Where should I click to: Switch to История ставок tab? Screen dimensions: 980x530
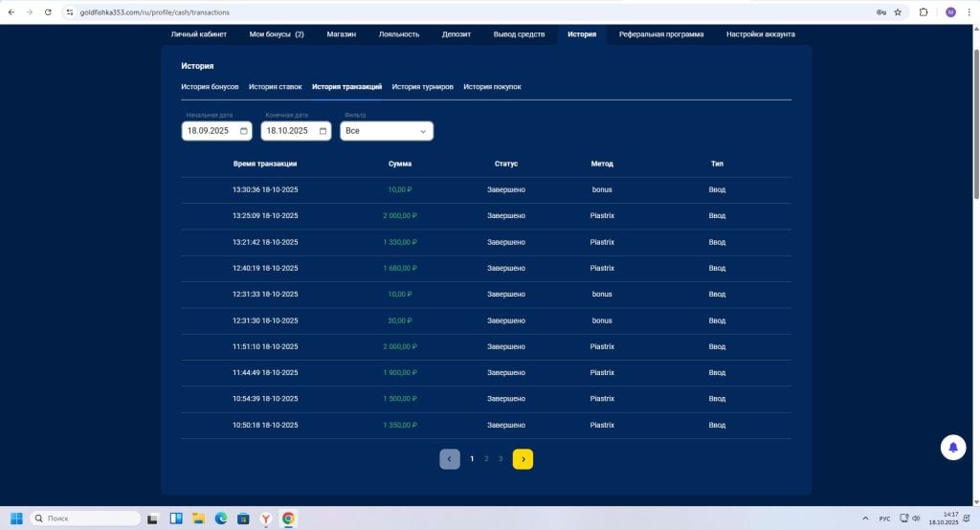[275, 87]
